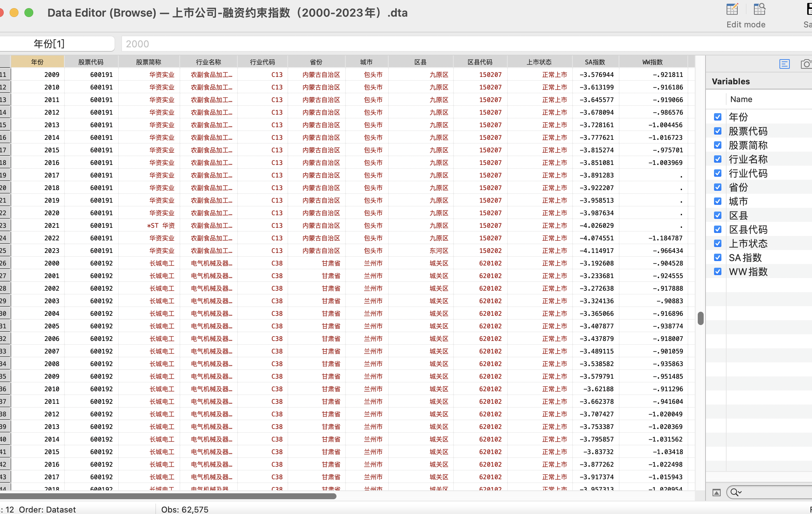Viewport: 812px width, 514px height.
Task: Click the Name column header in Variables
Action: [741, 99]
